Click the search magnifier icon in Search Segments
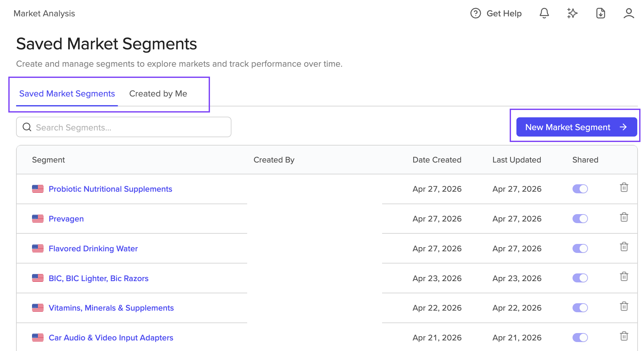The width and height of the screenshot is (644, 351). tap(27, 127)
